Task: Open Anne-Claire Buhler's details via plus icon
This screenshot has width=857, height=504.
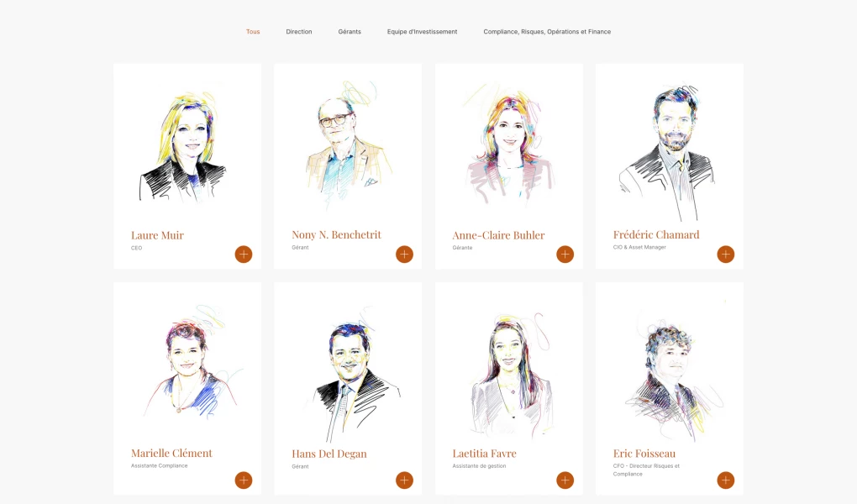Action: tap(565, 255)
